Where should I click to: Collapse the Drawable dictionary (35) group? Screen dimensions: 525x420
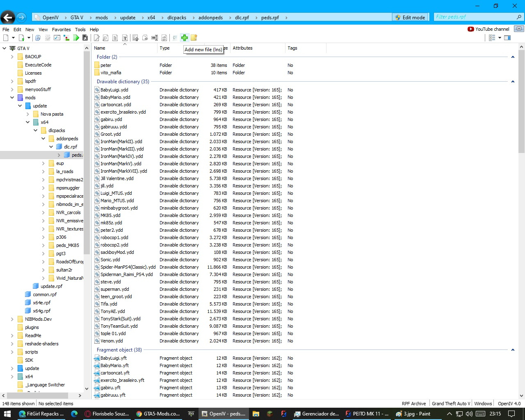(513, 82)
